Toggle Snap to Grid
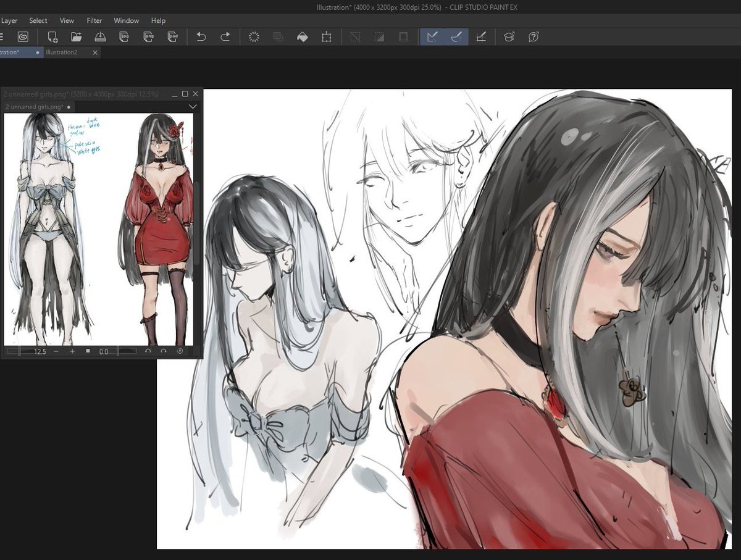 481,37
